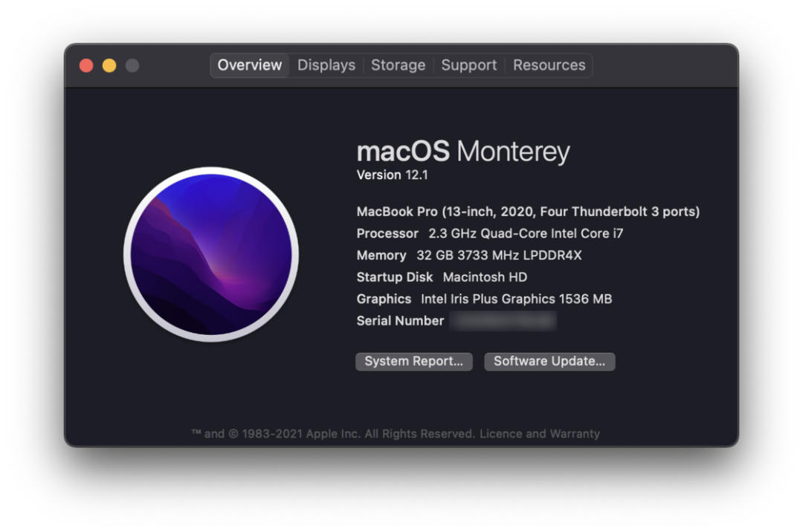Click the Apple copyright notice text

[333, 434]
